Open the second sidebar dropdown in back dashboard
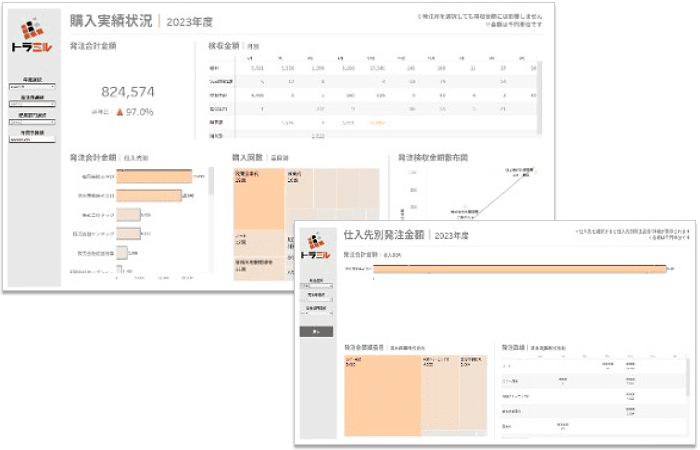The width and height of the screenshot is (700, 450). pos(34,103)
